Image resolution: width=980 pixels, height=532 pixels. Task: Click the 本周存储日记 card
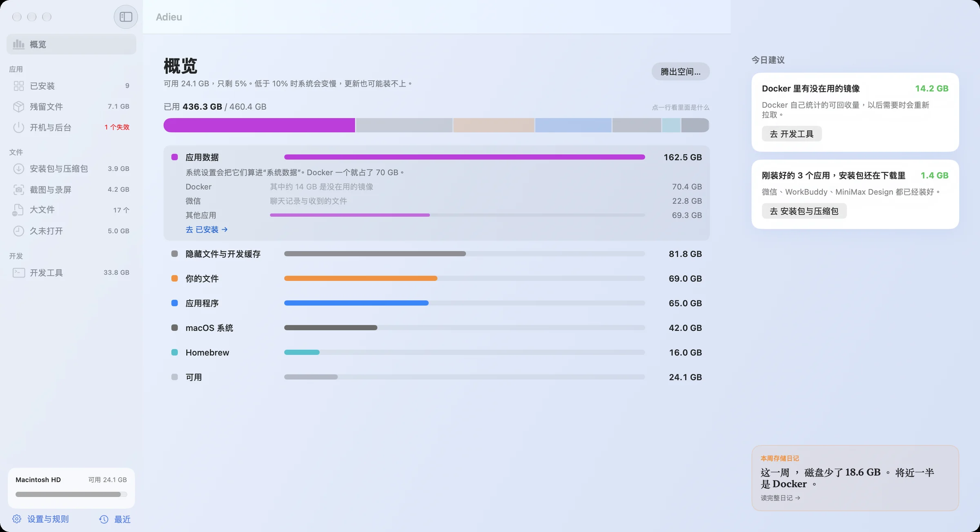[x=855, y=478]
